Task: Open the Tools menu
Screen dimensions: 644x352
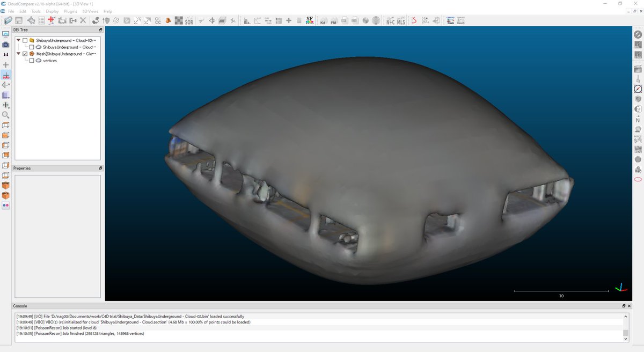Action: coord(36,11)
